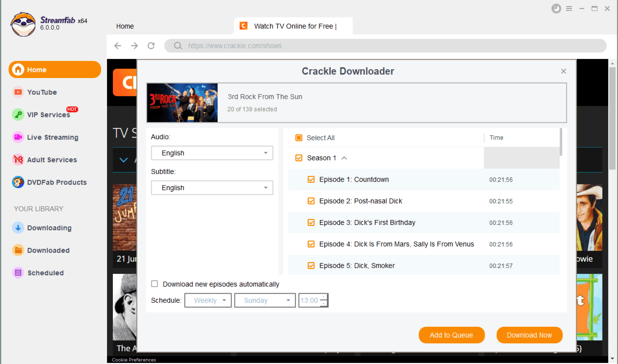Open the schedule frequency Weekly dropdown
618x364 pixels.
click(x=208, y=300)
